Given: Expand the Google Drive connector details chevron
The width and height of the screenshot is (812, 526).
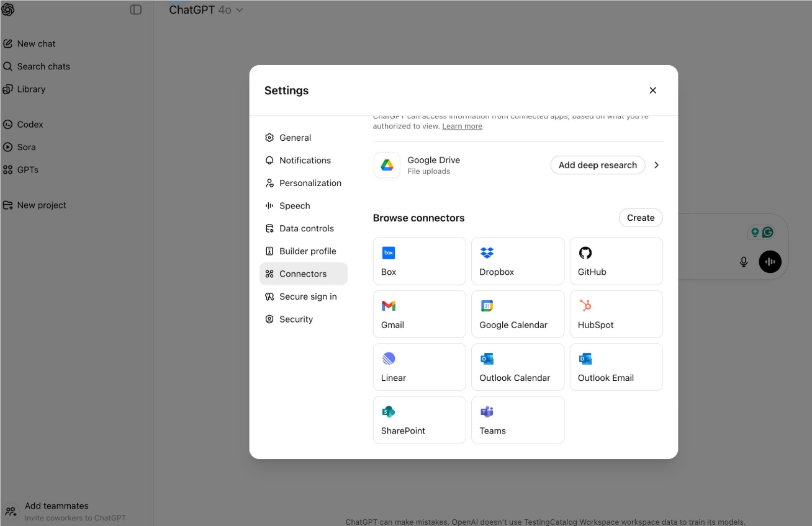Looking at the screenshot, I should click(x=656, y=165).
